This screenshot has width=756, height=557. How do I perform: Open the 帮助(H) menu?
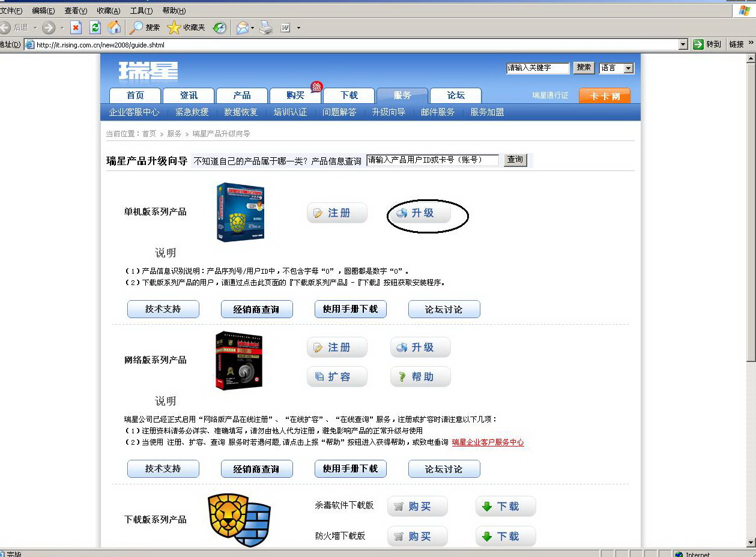(x=174, y=11)
